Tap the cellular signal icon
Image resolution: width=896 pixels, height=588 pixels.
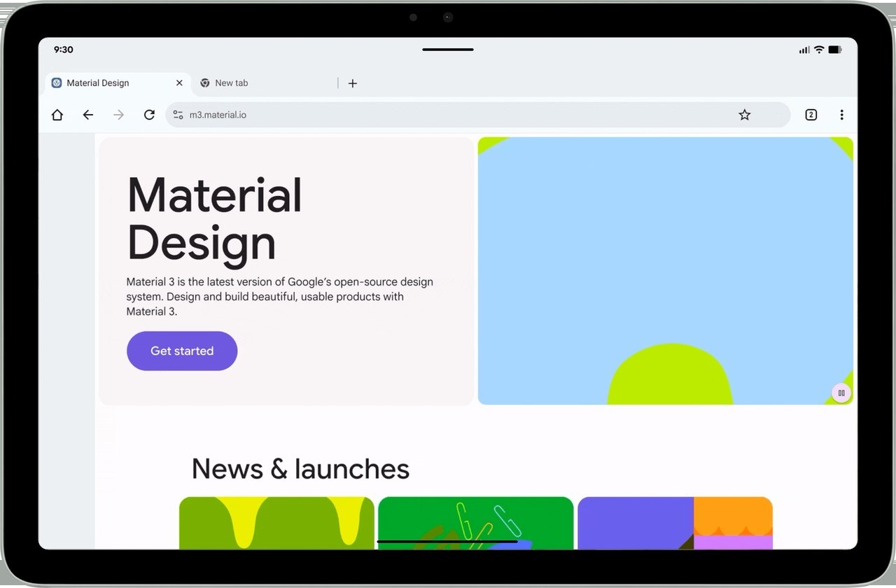tap(804, 50)
